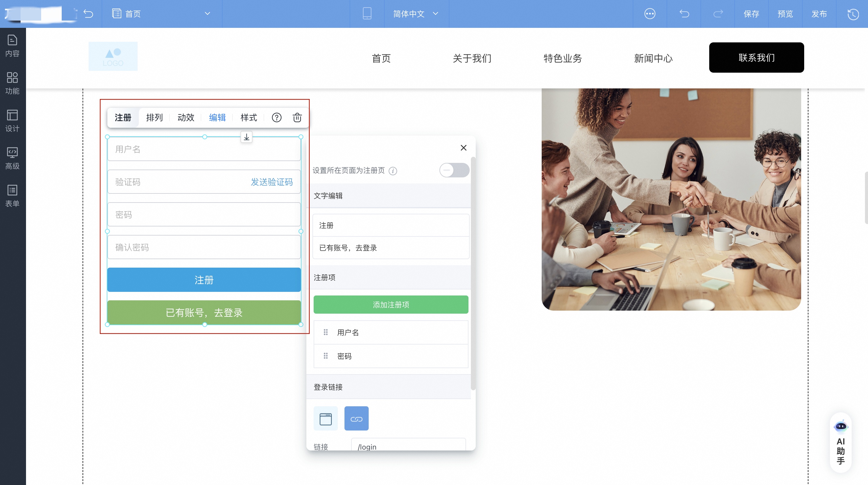Open the 功能 features sidebar panel

(12, 83)
